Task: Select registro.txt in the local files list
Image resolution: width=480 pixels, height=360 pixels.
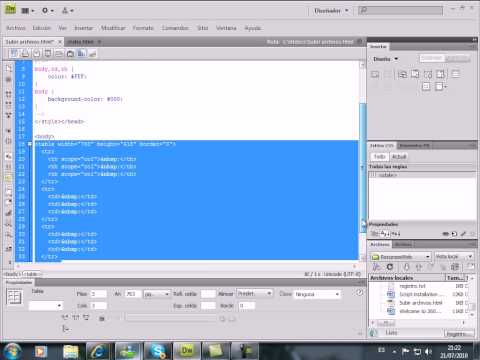Action: tap(412, 286)
